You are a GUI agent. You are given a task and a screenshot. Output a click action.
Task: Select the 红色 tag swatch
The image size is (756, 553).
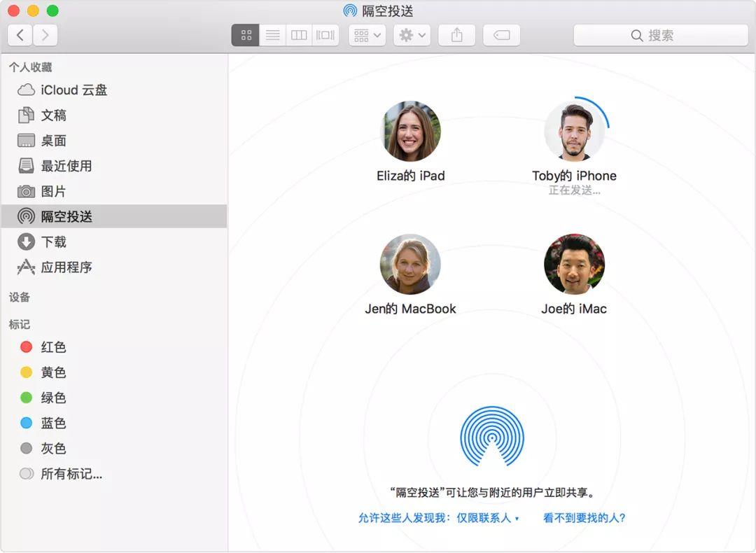(x=27, y=346)
